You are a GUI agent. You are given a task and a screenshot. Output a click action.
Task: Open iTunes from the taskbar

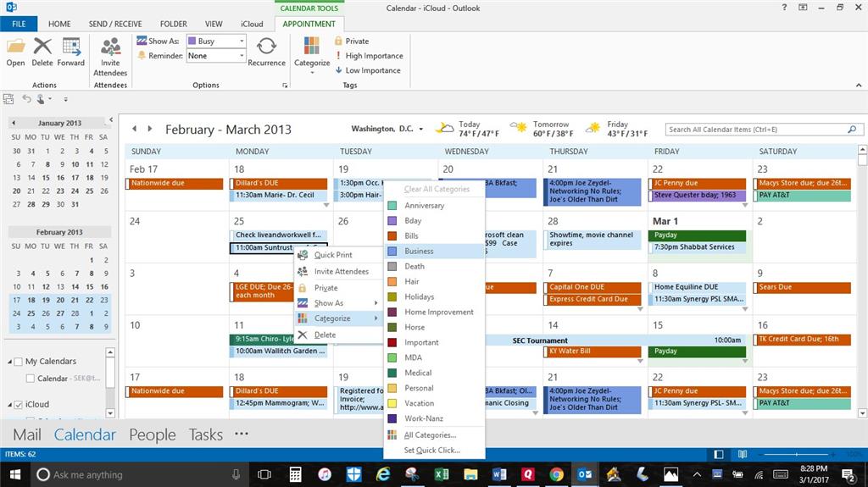click(325, 474)
